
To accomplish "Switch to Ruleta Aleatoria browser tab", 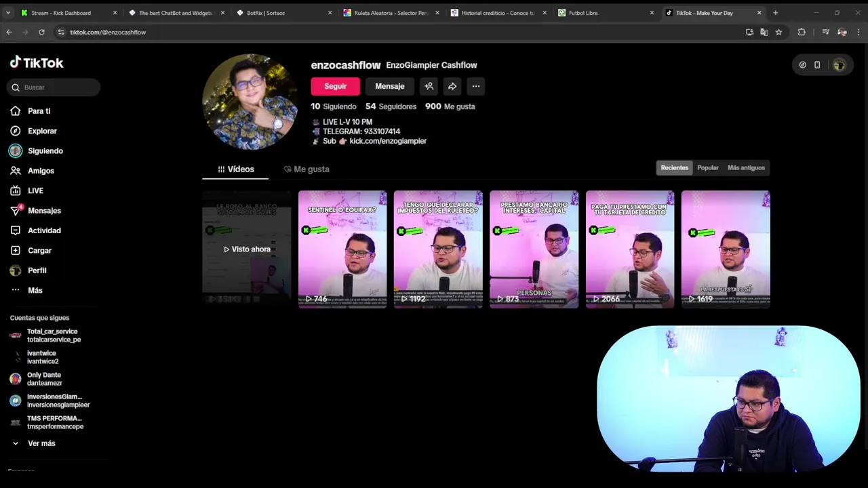I will pos(391,13).
